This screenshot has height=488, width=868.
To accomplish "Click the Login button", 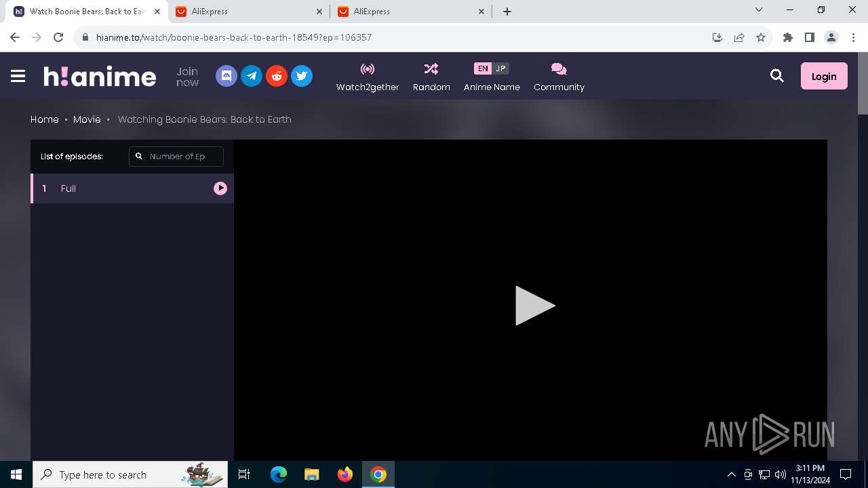I will coord(824,76).
